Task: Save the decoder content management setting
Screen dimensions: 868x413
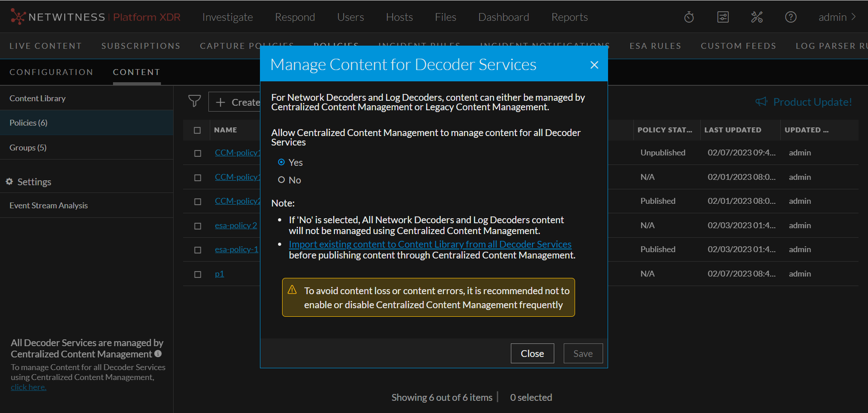Action: pyautogui.click(x=583, y=353)
